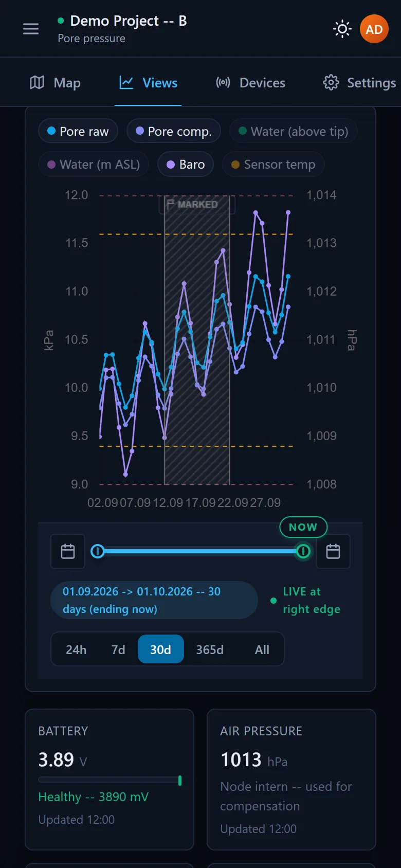Image resolution: width=401 pixels, height=868 pixels.
Task: Click the NOW badge above the slider
Action: (x=303, y=527)
